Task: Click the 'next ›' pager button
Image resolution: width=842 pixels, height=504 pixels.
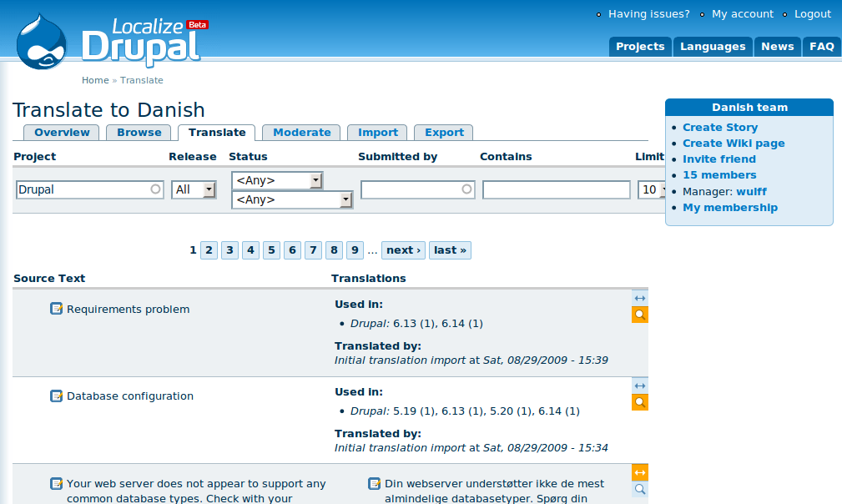Action: point(403,250)
